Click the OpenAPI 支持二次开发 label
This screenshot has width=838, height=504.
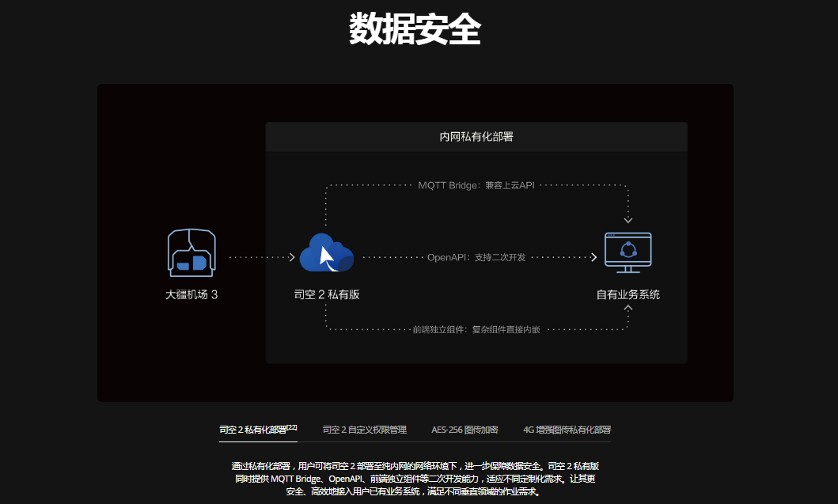tap(476, 257)
